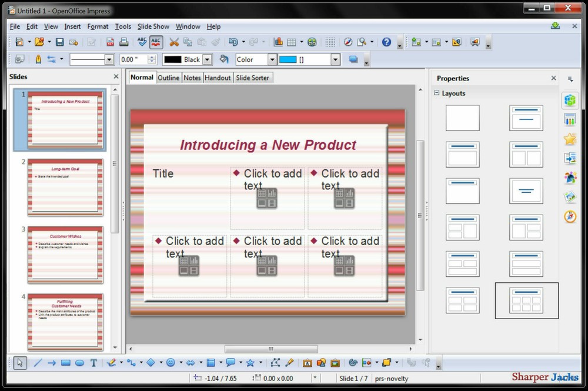The width and height of the screenshot is (588, 391).
Task: Select slide 3 Customer Wishes thumbnail
Action: coord(65,254)
